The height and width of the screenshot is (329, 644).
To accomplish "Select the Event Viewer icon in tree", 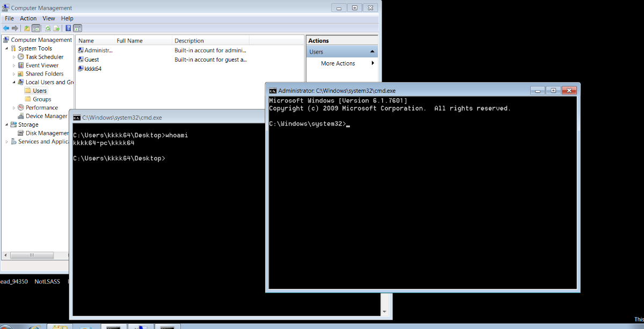I will point(21,65).
